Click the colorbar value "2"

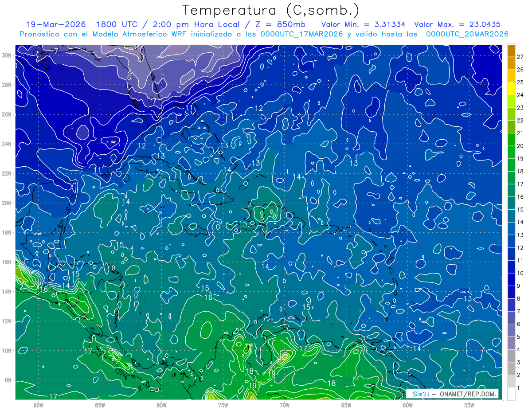coord(519,375)
